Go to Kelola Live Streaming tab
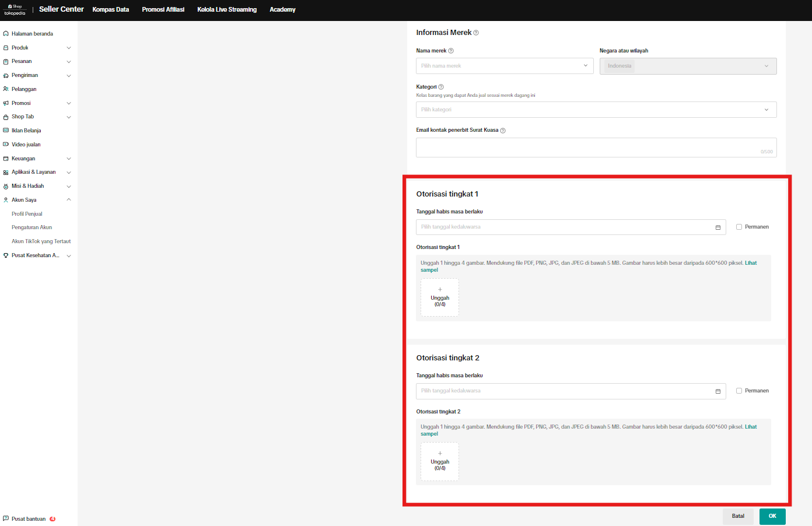Image resolution: width=812 pixels, height=526 pixels. click(227, 9)
